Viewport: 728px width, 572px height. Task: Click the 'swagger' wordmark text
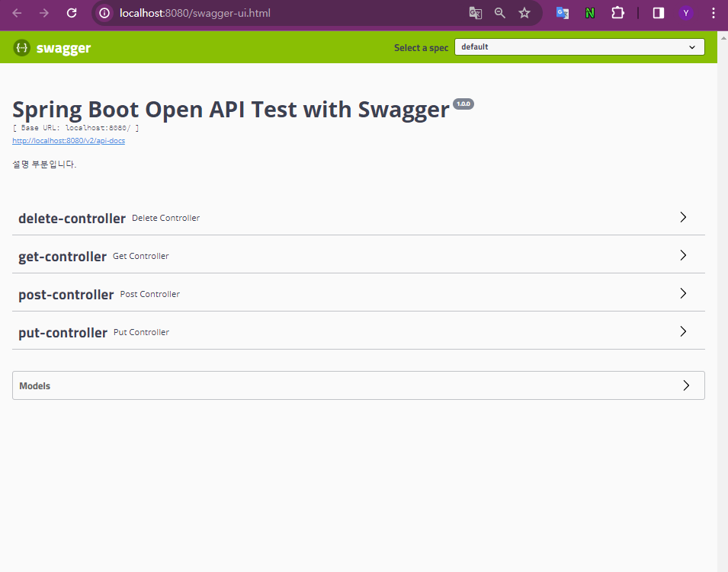click(x=63, y=48)
